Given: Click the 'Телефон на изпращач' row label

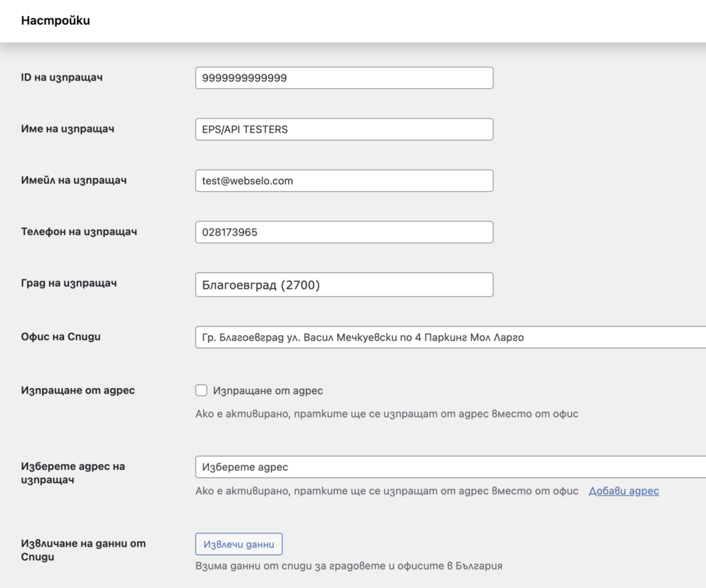Looking at the screenshot, I should pos(79,232).
